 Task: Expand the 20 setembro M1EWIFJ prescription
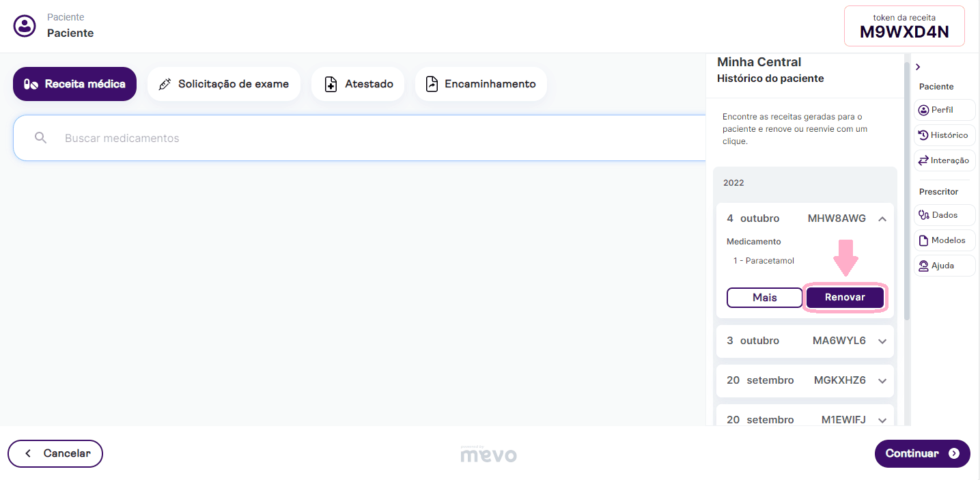pyautogui.click(x=882, y=420)
